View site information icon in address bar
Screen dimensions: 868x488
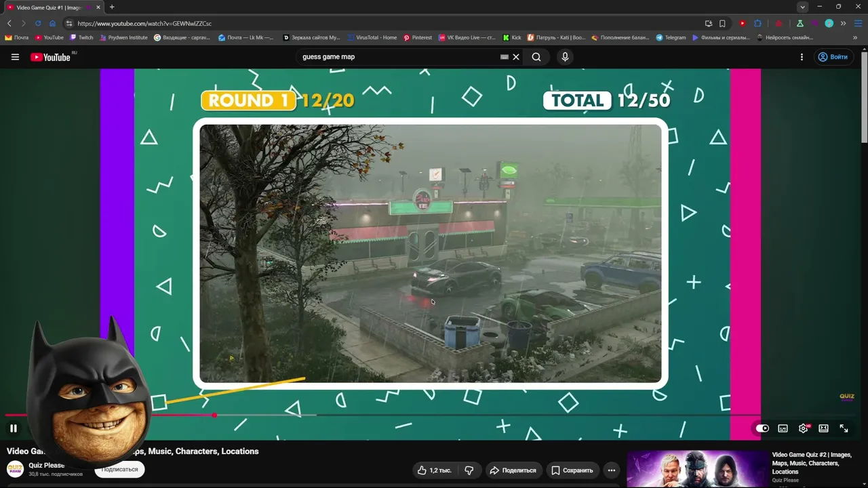click(x=68, y=24)
